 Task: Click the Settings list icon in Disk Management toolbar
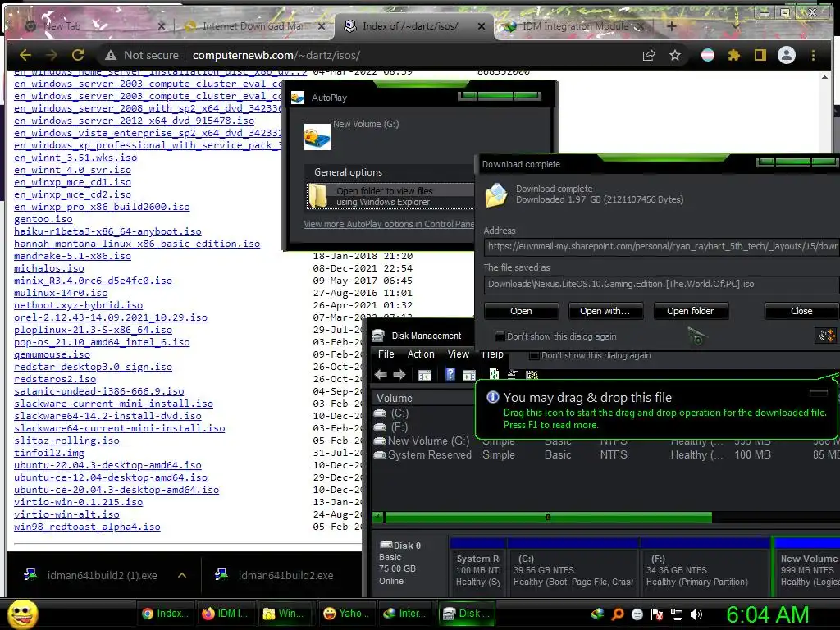point(512,374)
